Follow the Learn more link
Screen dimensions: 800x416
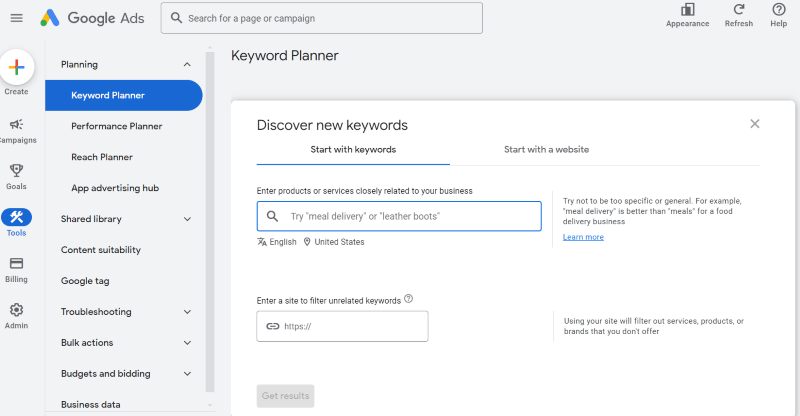click(583, 237)
